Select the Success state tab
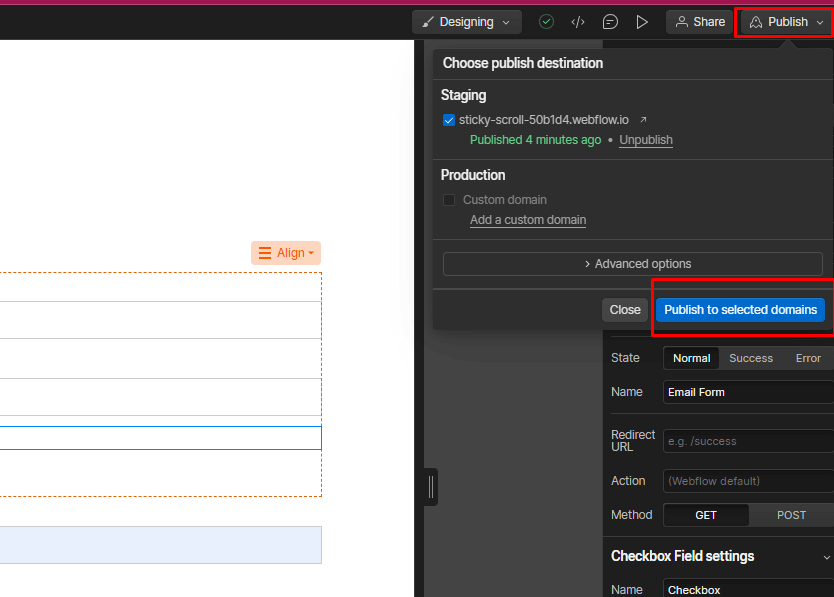 (750, 358)
